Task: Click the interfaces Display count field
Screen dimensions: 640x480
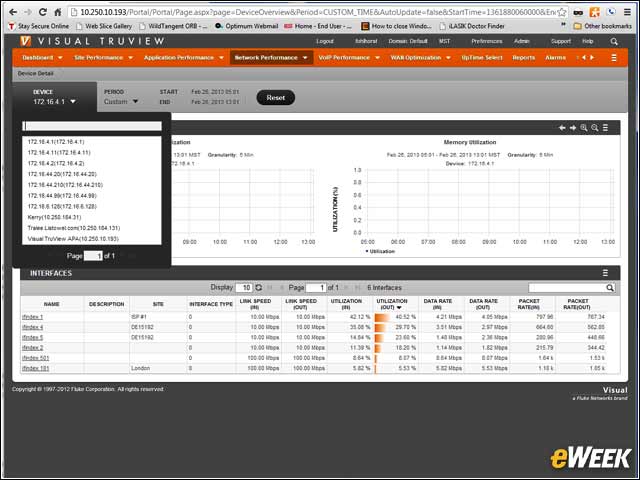Action: [x=244, y=287]
